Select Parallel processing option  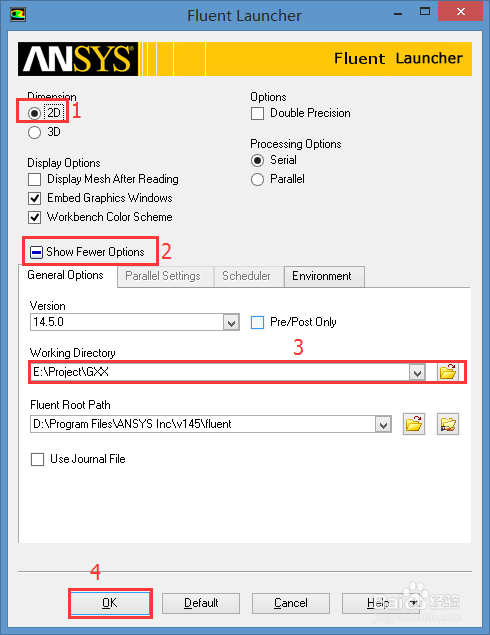(x=257, y=179)
